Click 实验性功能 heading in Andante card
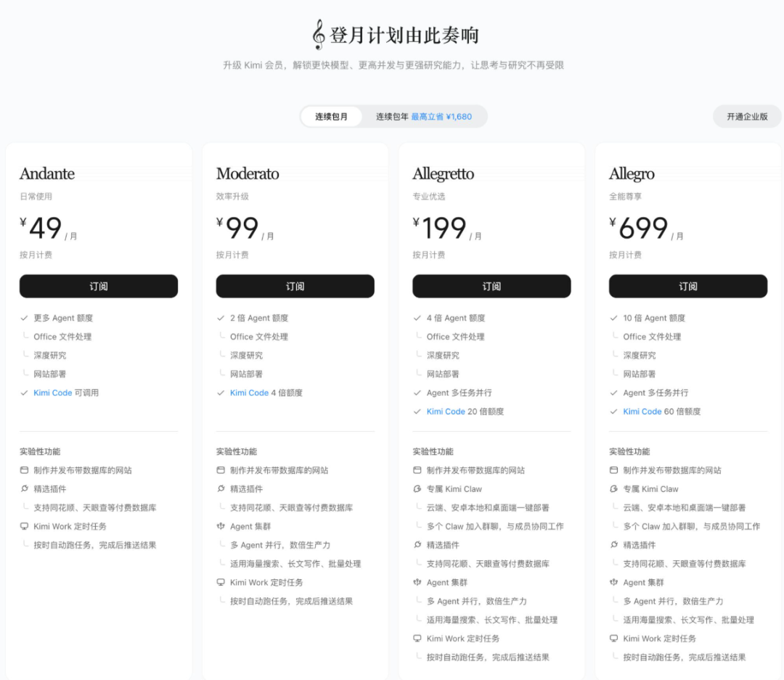Image resolution: width=784 pixels, height=680 pixels. click(x=40, y=451)
